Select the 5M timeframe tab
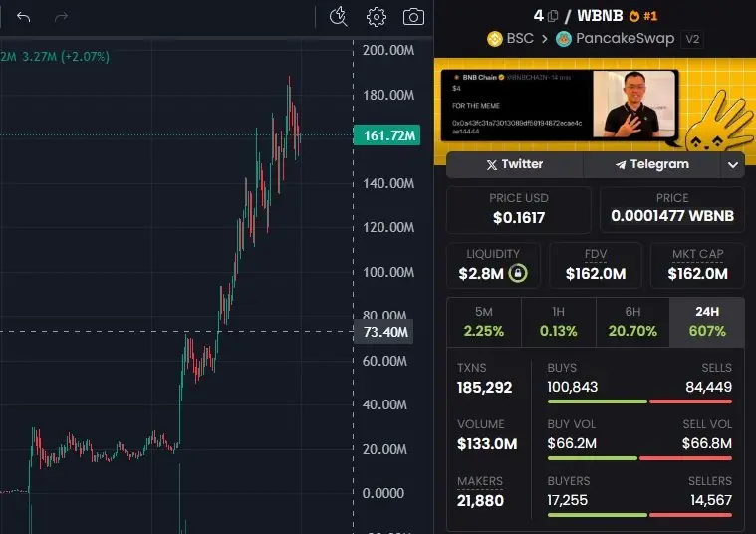This screenshot has height=534, width=756. tap(484, 322)
